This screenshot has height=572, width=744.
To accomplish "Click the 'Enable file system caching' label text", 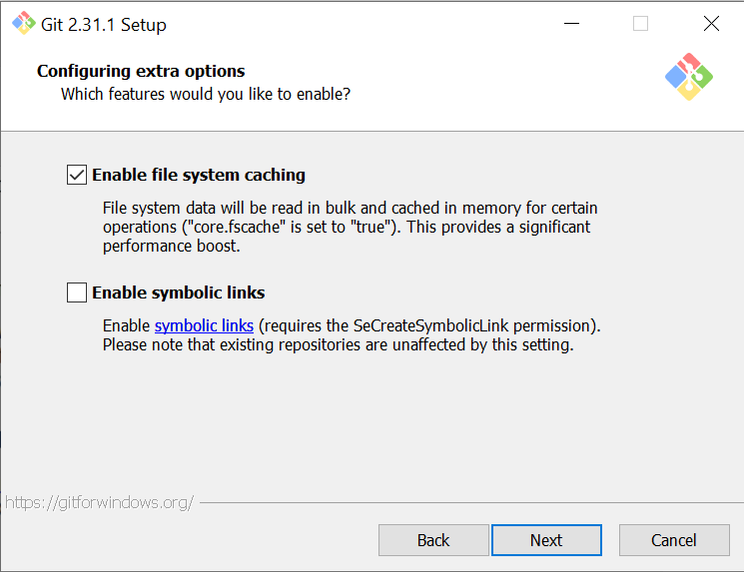I will point(198,175).
